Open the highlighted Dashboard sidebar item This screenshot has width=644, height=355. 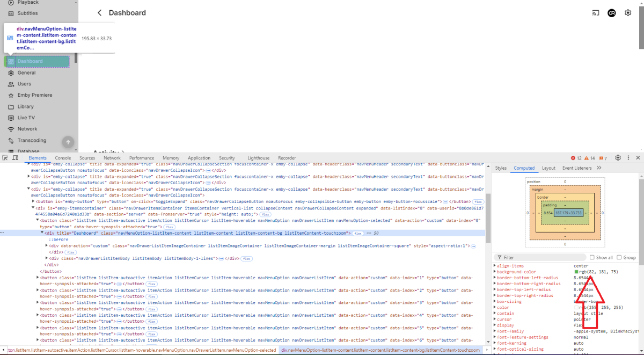36,61
